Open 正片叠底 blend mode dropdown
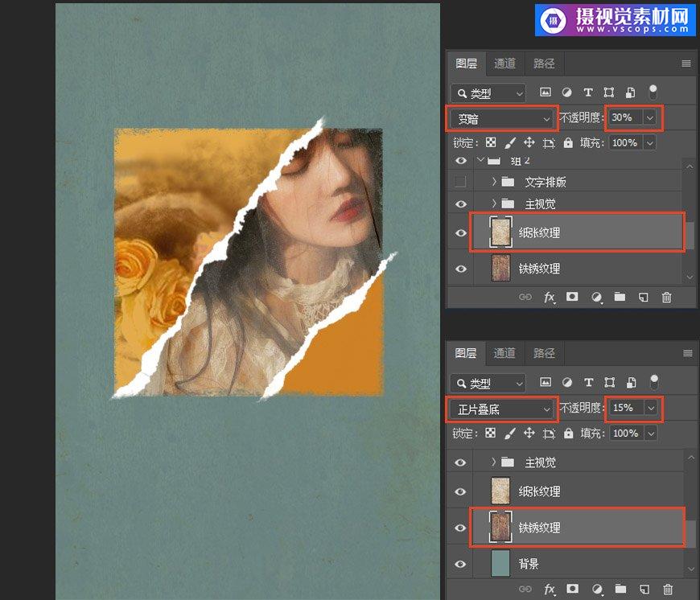 [x=502, y=409]
